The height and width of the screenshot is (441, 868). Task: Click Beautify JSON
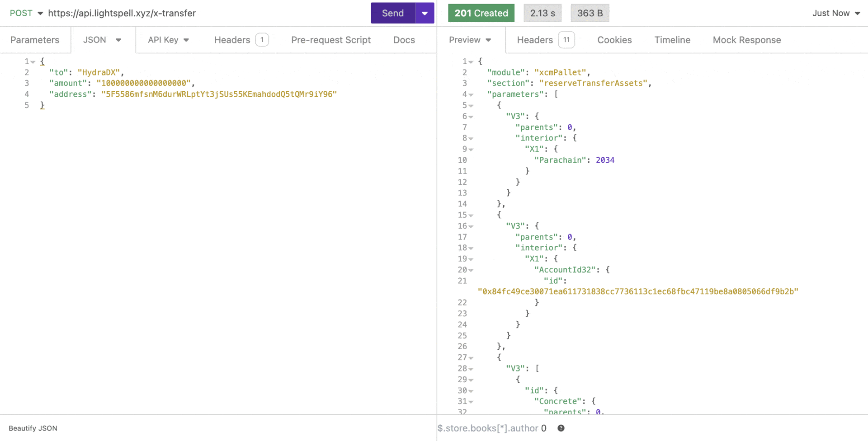point(33,428)
